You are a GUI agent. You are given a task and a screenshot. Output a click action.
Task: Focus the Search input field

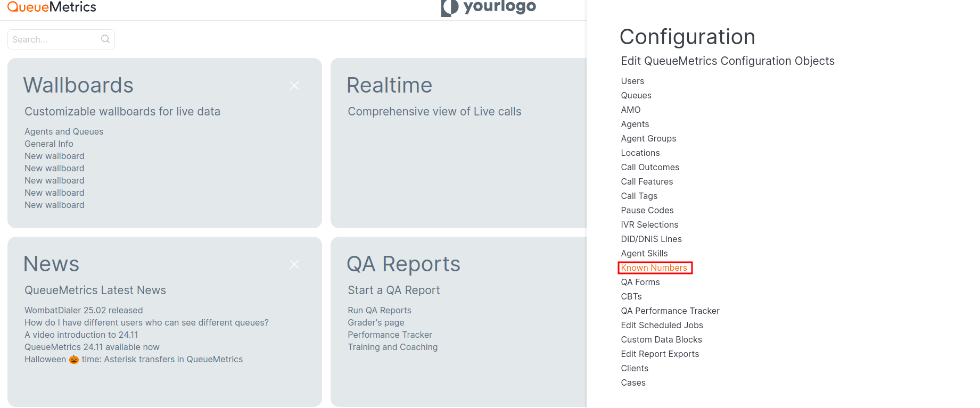tap(61, 39)
